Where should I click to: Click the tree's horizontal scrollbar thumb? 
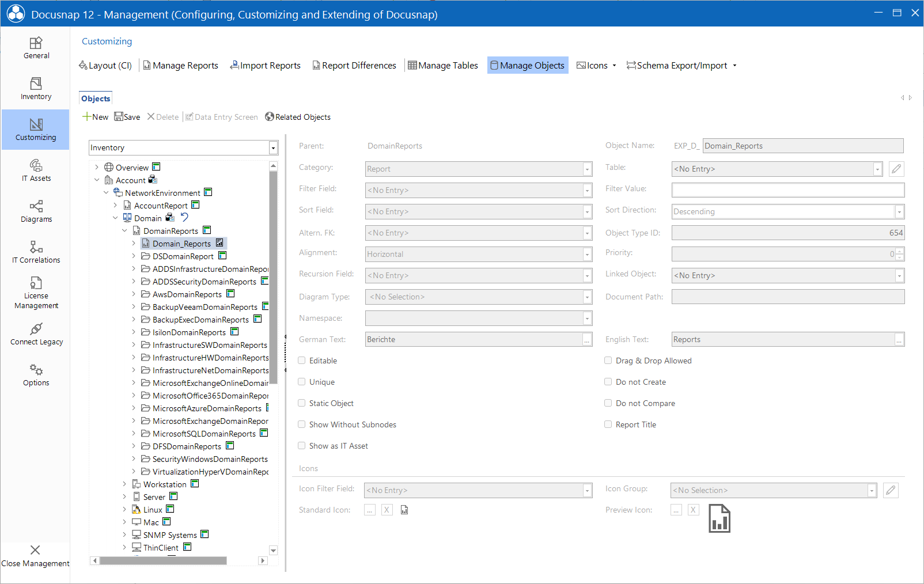click(163, 560)
